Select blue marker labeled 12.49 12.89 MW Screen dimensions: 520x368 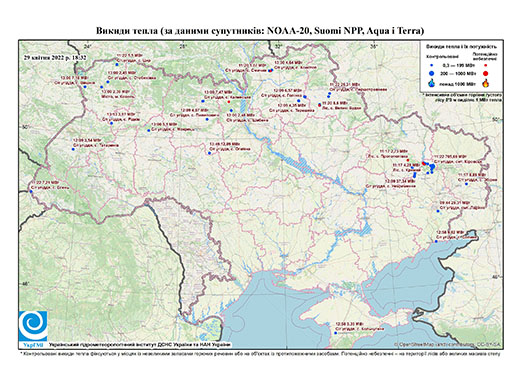point(210,153)
